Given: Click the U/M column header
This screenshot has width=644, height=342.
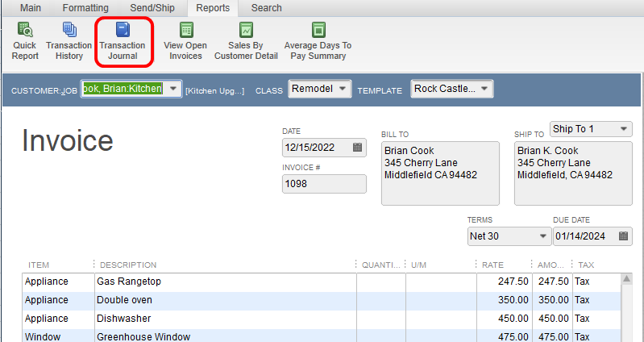Looking at the screenshot, I should click(x=418, y=265).
